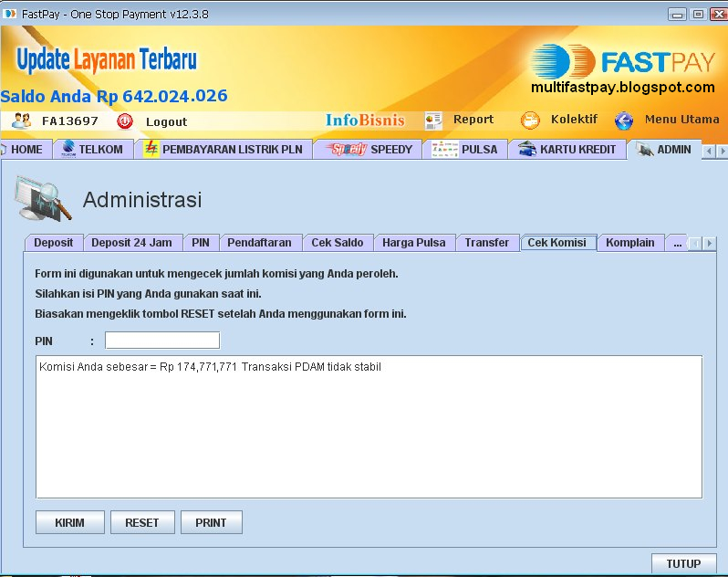Switch to the PIN sub-tab

[x=201, y=243]
